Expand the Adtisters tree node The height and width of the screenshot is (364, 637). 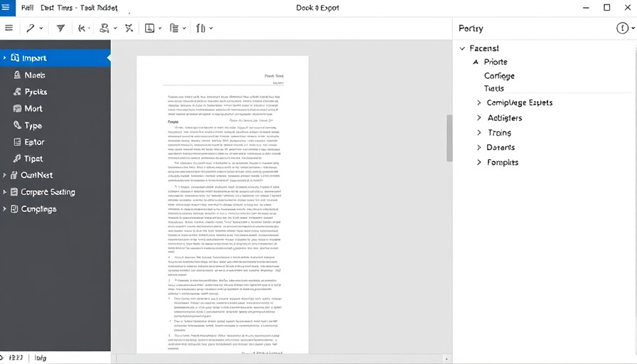(x=479, y=118)
